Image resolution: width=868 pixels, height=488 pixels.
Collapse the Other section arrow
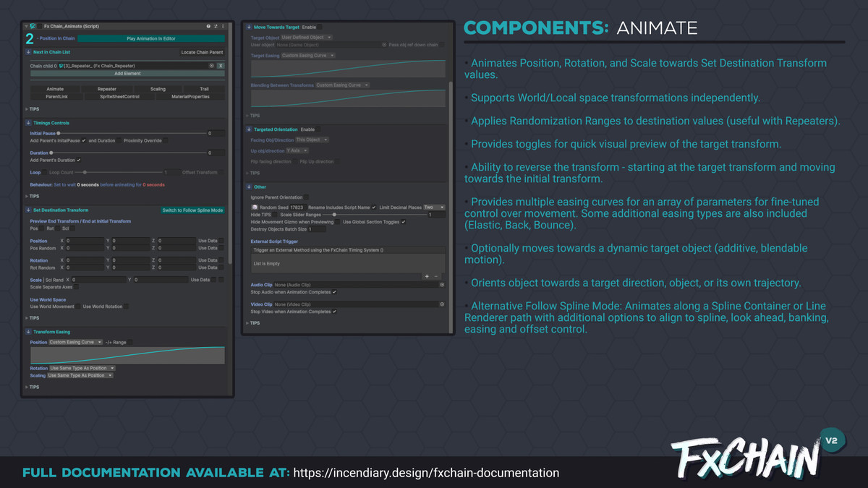[x=249, y=187]
